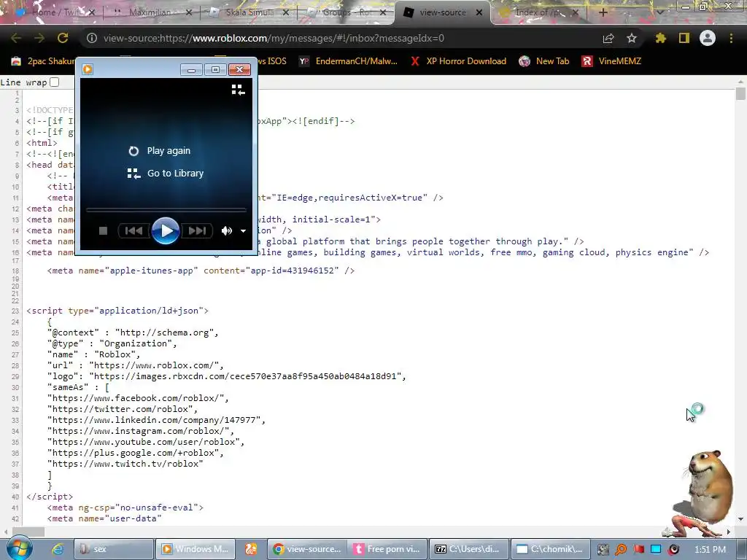Switch to the Groups - Ro tab
This screenshot has height=560, width=747.
click(347, 12)
